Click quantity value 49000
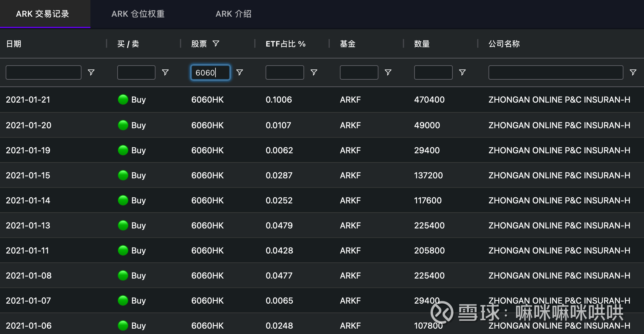Screen dimensions: 644x334 point(427,125)
